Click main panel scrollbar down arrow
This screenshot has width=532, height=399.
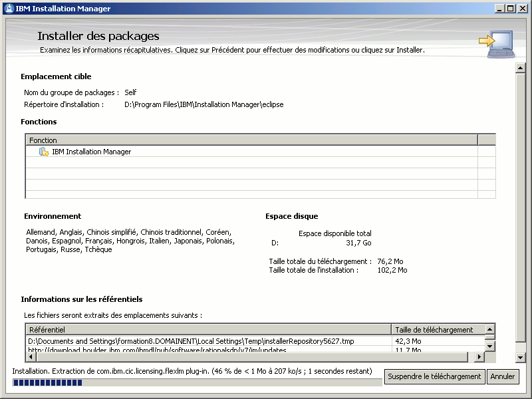(x=520, y=357)
